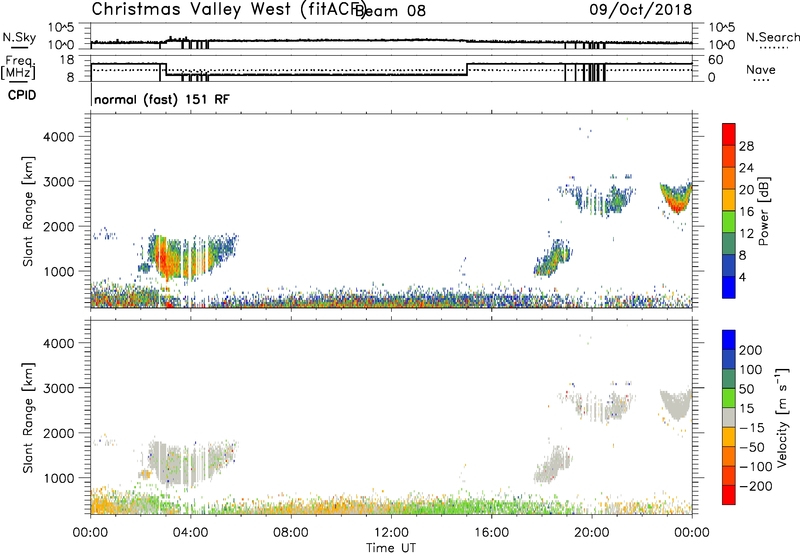Click the orange 20-24 dB power swatch
This screenshot has height=554, width=800.
pyautogui.click(x=729, y=178)
